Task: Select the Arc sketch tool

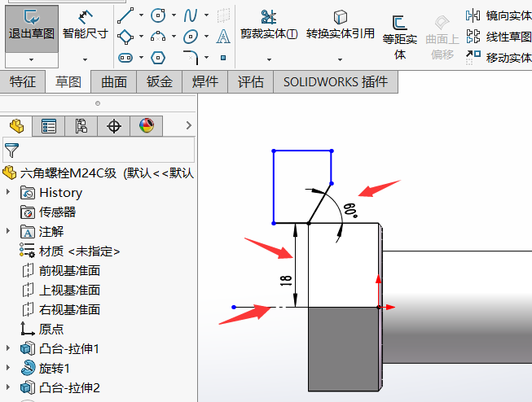Action: click(x=158, y=37)
